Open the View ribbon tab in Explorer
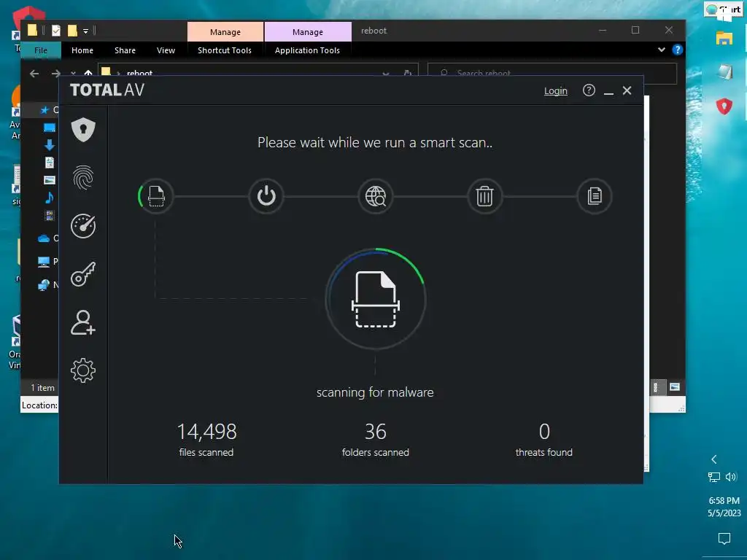Screen dimensions: 747x560 coord(166,50)
